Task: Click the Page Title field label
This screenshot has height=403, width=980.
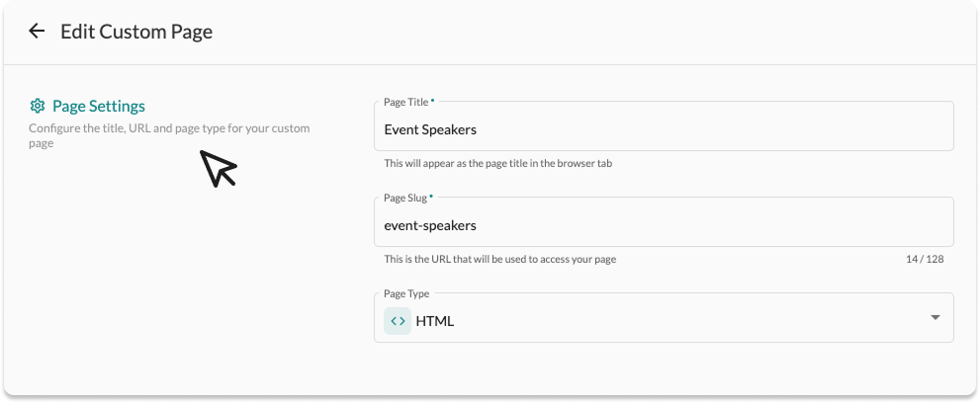Action: click(405, 102)
